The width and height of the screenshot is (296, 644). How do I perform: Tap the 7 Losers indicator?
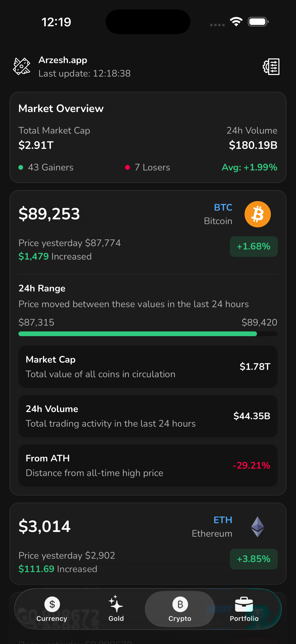click(x=148, y=167)
